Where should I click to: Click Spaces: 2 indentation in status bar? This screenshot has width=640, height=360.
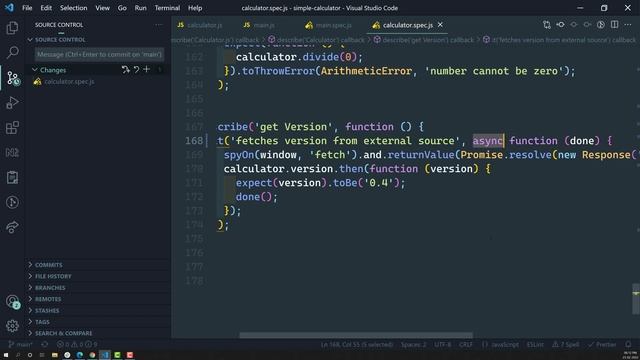pyautogui.click(x=413, y=344)
